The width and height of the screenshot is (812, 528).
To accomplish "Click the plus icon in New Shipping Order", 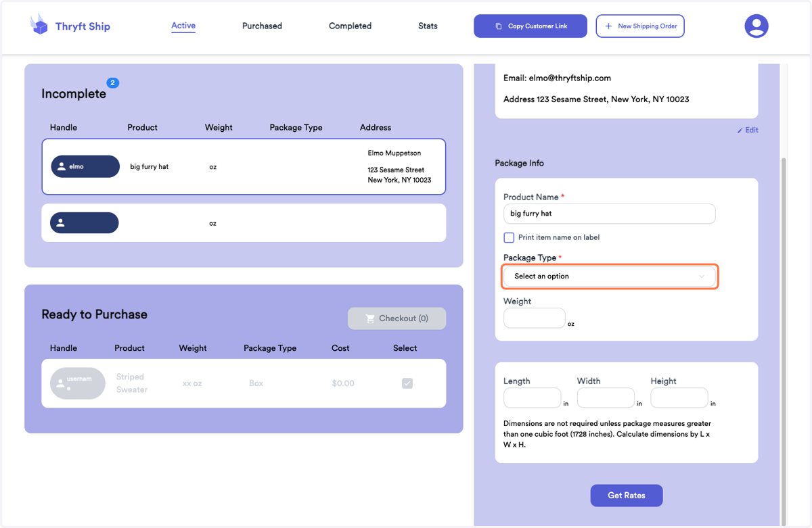I will (608, 26).
